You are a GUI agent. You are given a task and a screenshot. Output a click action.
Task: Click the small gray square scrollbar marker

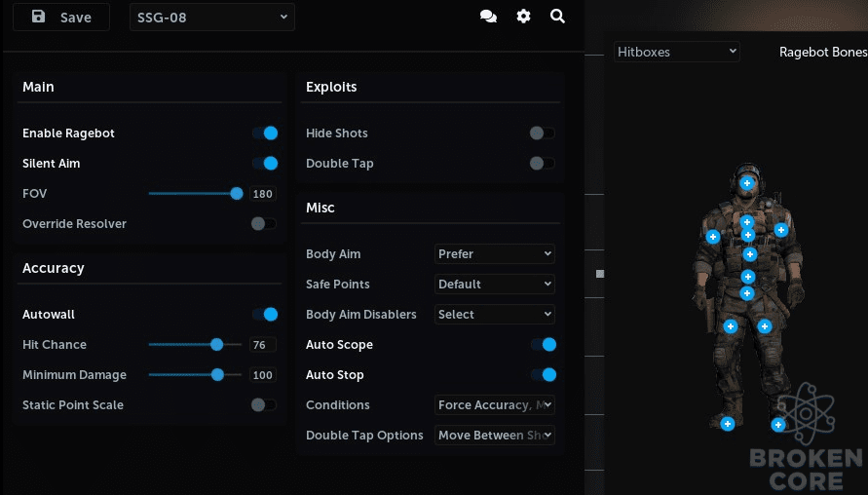click(600, 274)
